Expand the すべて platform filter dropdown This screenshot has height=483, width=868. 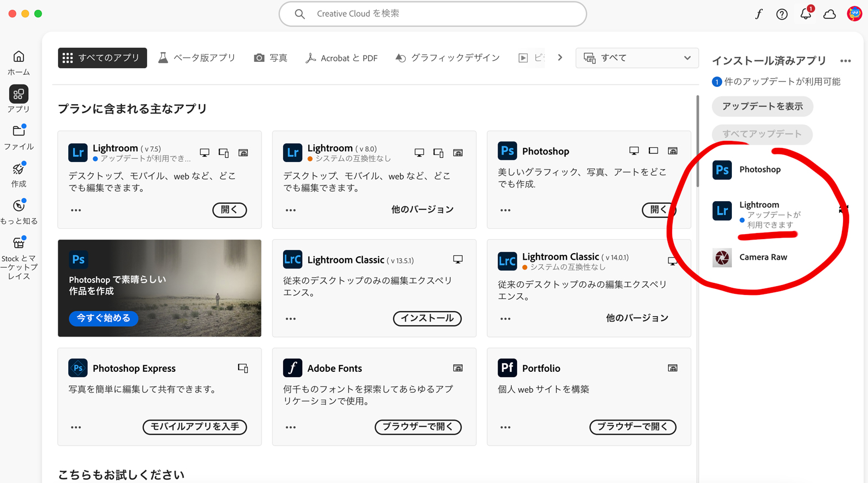(637, 58)
